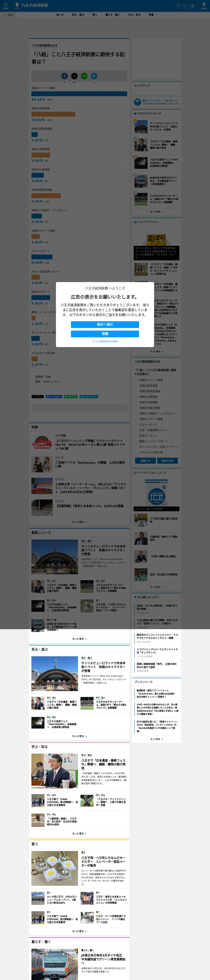Click 投票する button in sidebar vote
The width and height of the screenshot is (210, 980).
145,461
